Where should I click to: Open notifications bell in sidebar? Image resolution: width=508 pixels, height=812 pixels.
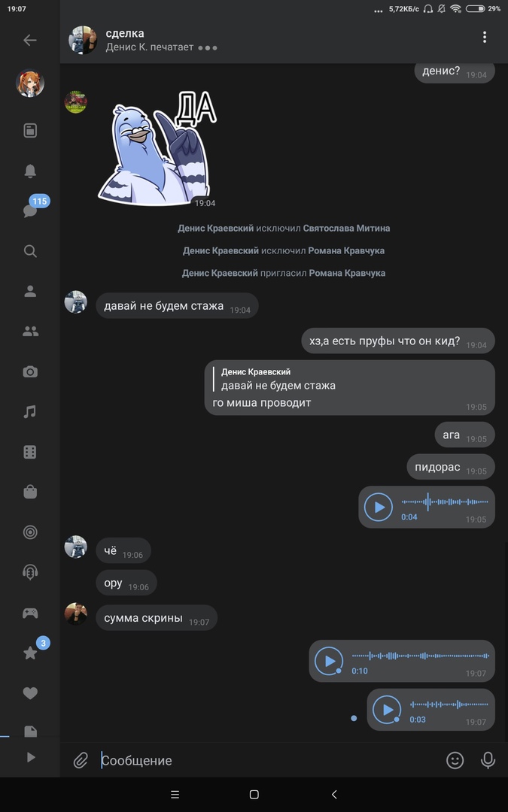click(30, 171)
